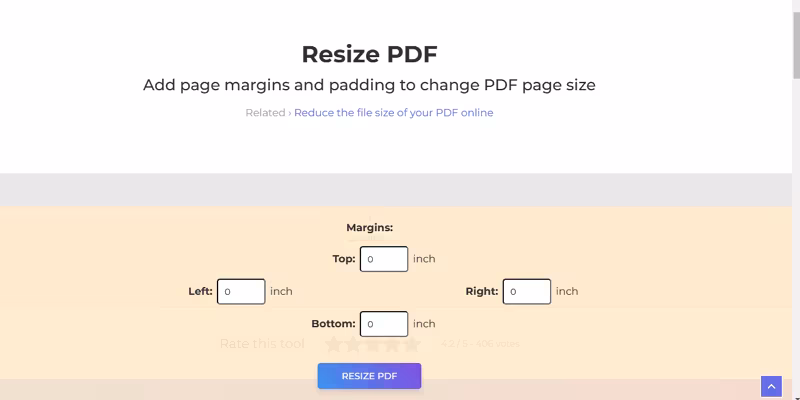Click the "Margins:" section label
The image size is (800, 400).
(x=369, y=228)
